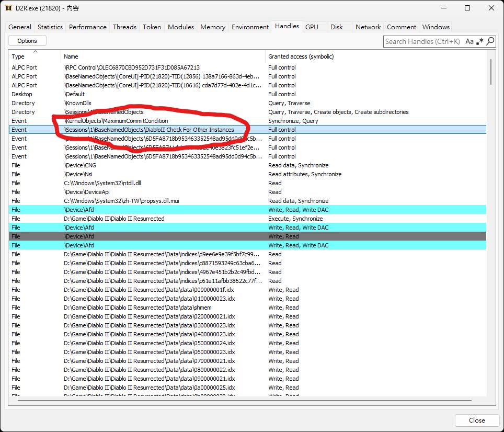
Task: Select the Handles tab
Action: click(287, 26)
